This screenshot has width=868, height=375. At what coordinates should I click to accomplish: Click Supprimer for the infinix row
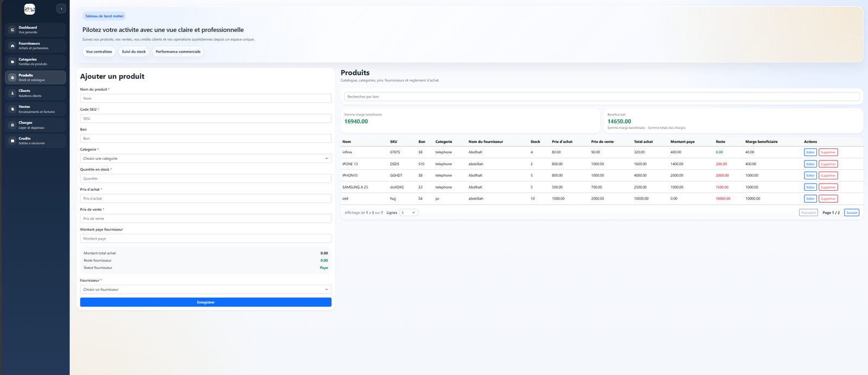[x=828, y=152]
